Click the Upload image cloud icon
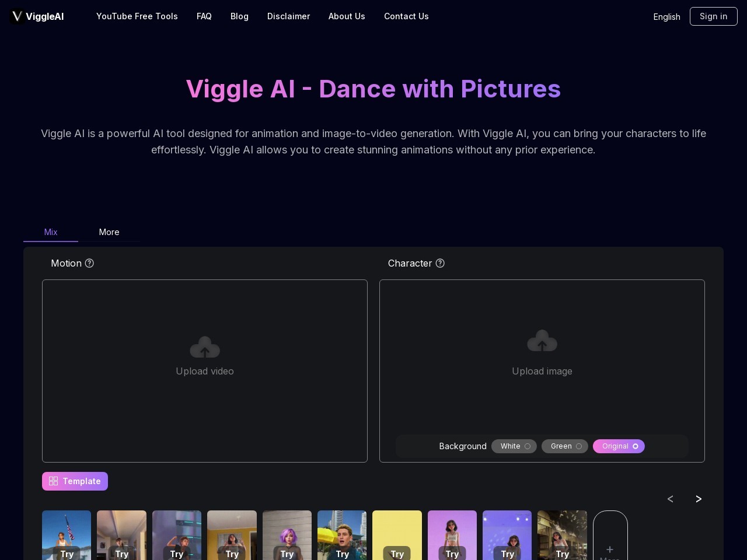Viewport: 747px width, 560px height. click(x=542, y=340)
